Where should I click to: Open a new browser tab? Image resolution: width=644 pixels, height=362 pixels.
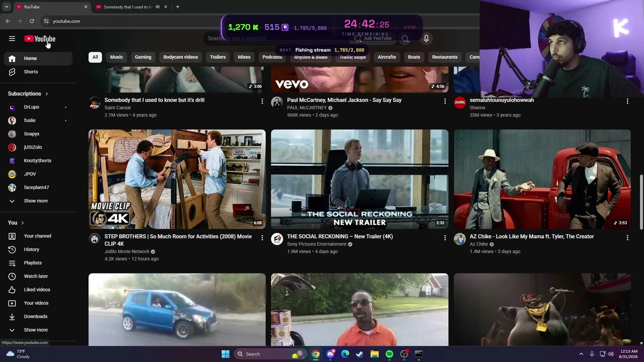click(178, 7)
